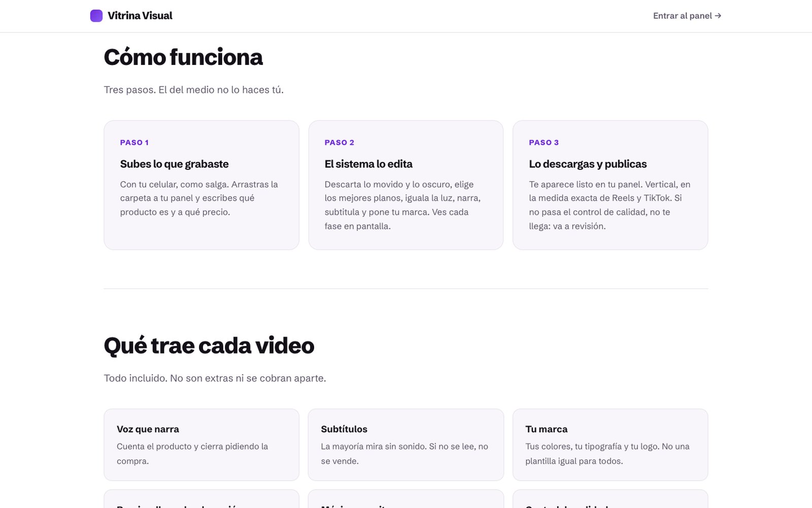Click the paragraph starting 'Te aparece listo'
The image size is (812, 508).
[610, 205]
